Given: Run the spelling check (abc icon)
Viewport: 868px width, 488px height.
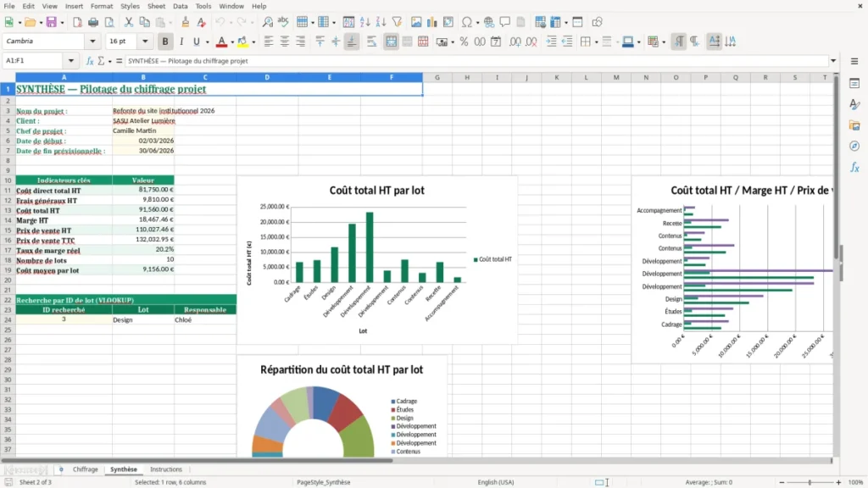Looking at the screenshot, I should (283, 22).
